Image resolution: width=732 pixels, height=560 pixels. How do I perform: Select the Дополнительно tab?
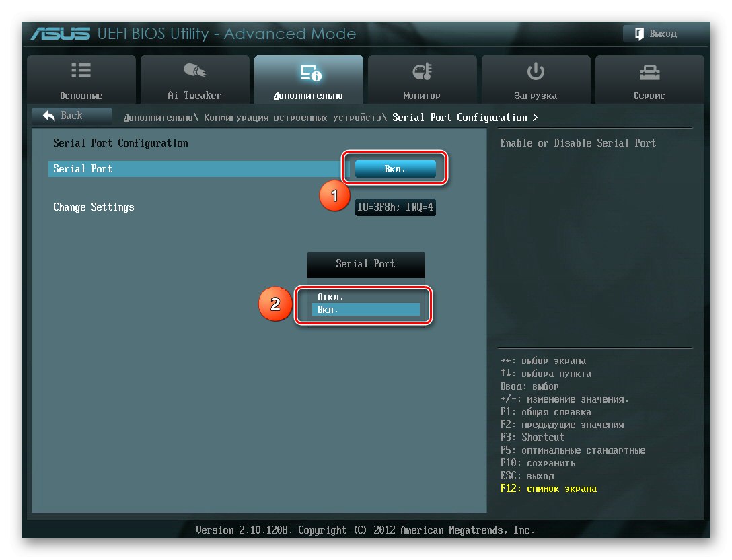(309, 79)
